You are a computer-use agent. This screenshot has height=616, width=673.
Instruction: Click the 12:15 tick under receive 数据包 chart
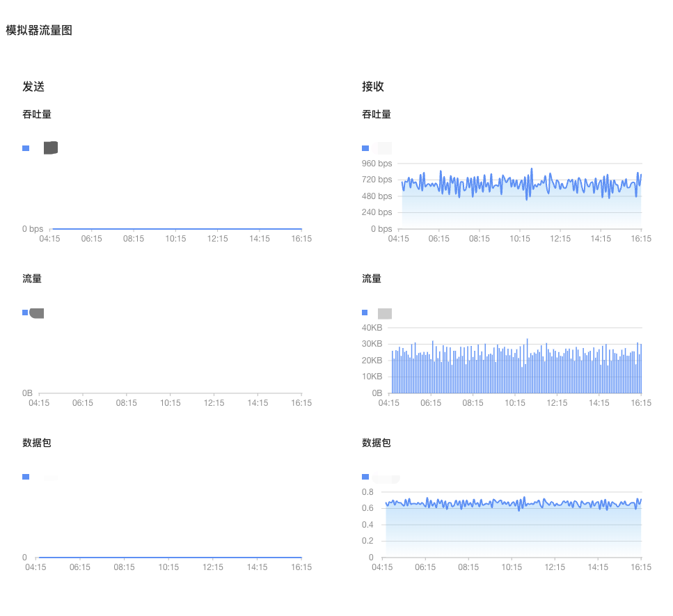tap(555, 567)
